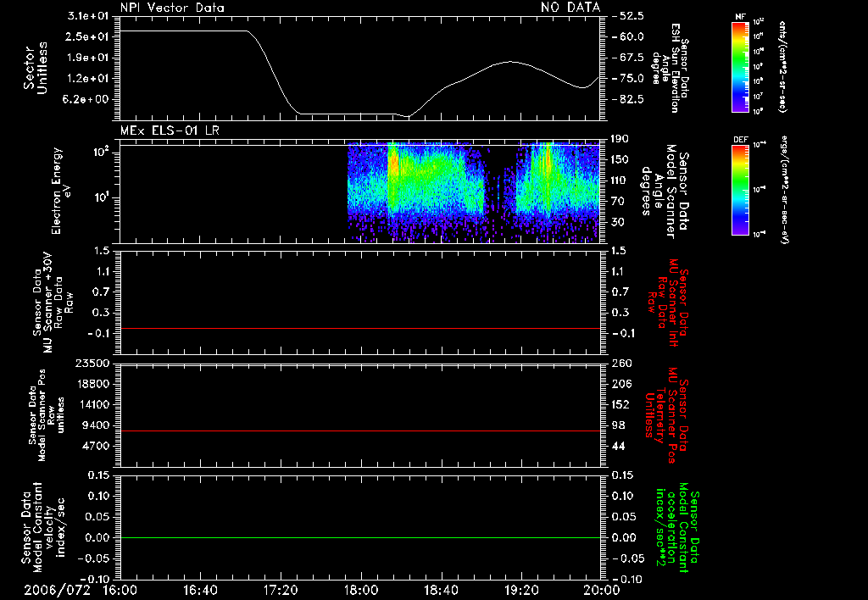Click the "14100" scanner pos tick value

pos(92,404)
